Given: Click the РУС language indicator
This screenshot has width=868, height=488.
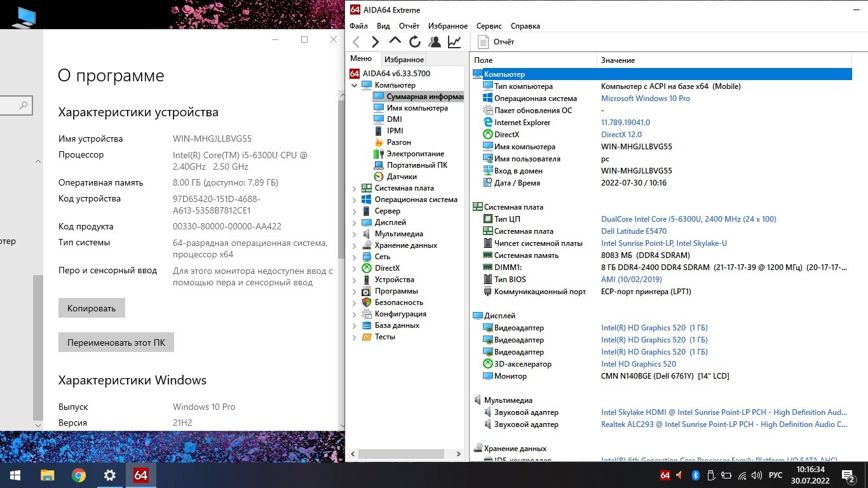Looking at the screenshot, I should (776, 475).
